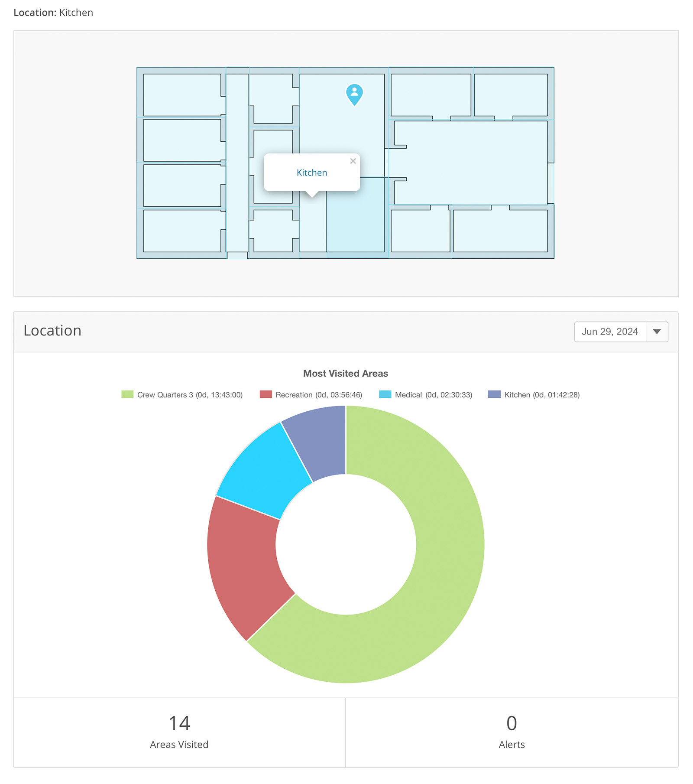Click the person location pin on floor plan
The height and width of the screenshot is (784, 693).
354,94
